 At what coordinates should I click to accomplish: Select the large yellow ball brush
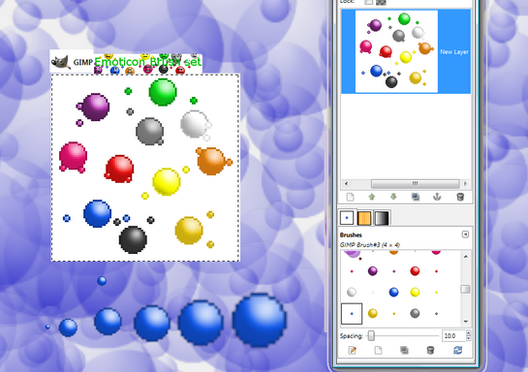coord(415,292)
